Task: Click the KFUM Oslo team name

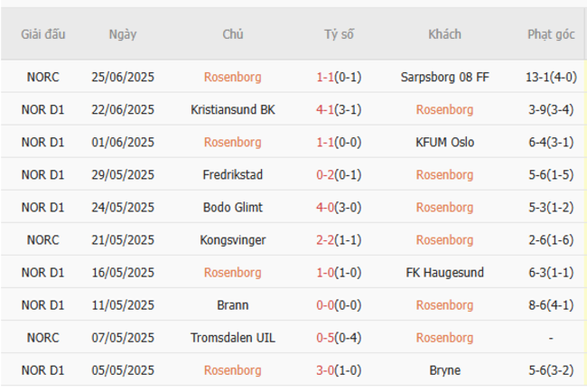Action: [x=444, y=142]
